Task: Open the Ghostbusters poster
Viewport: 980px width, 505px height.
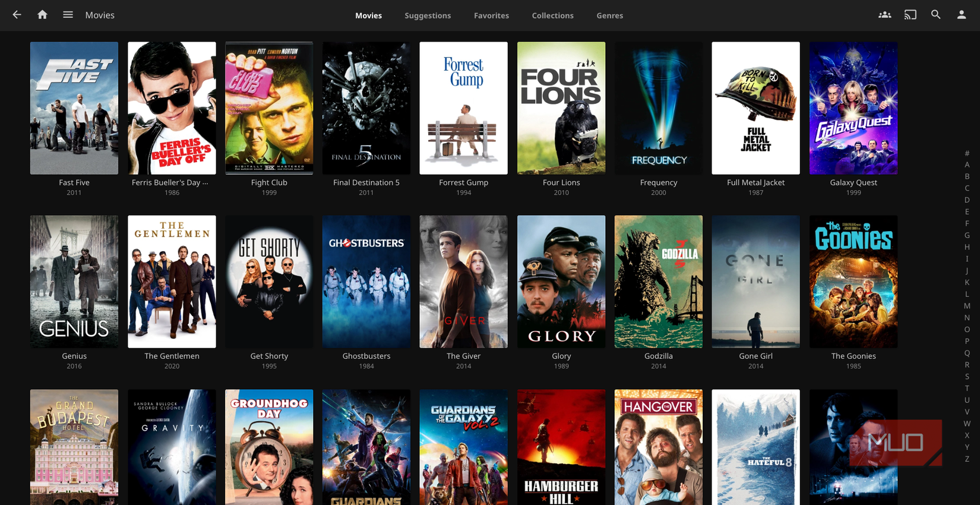Action: pyautogui.click(x=366, y=282)
